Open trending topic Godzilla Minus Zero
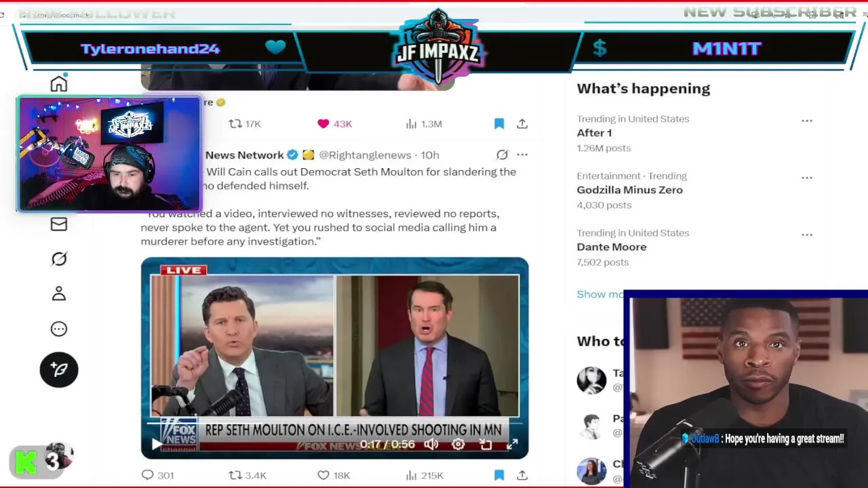The image size is (868, 488). click(630, 190)
